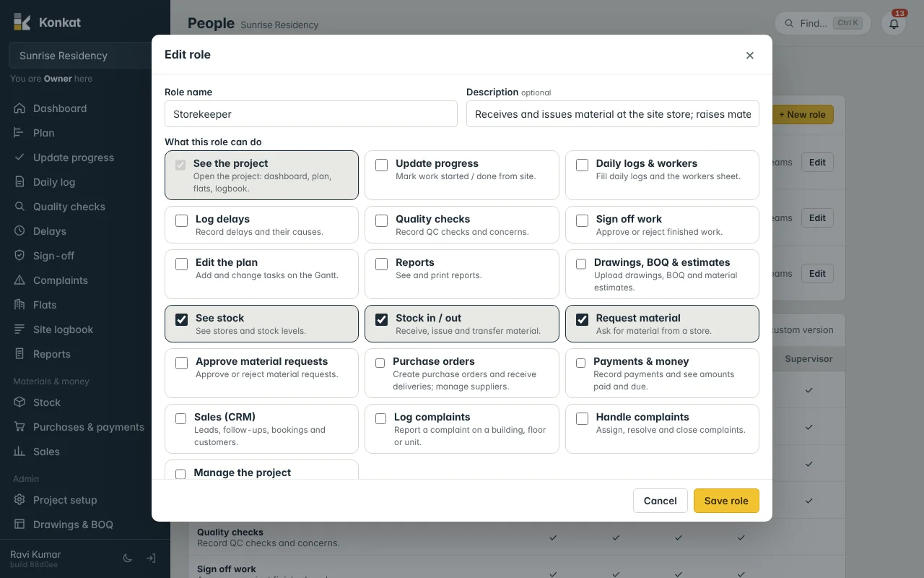Check the Edit the plan permission
Image resolution: width=924 pixels, height=578 pixels.
[x=182, y=264]
